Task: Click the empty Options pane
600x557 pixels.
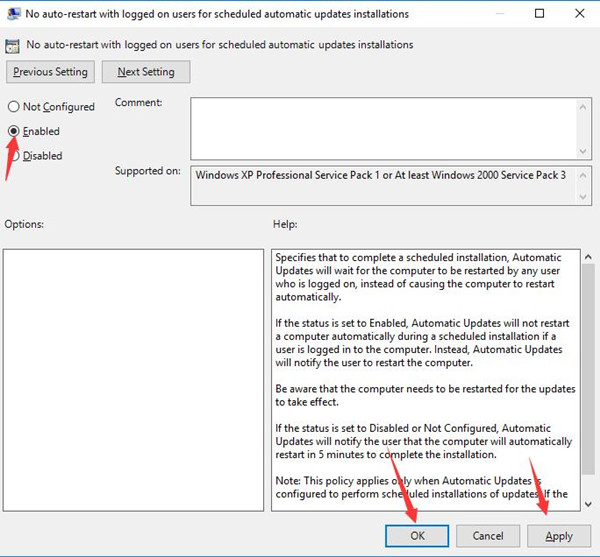Action: coord(133,380)
